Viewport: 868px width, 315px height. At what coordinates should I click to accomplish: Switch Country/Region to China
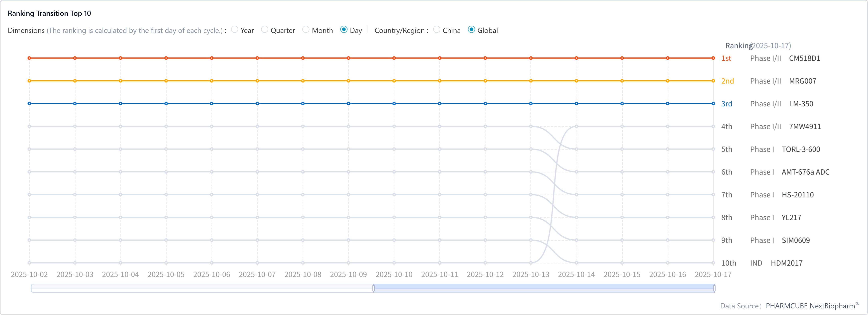(x=437, y=30)
